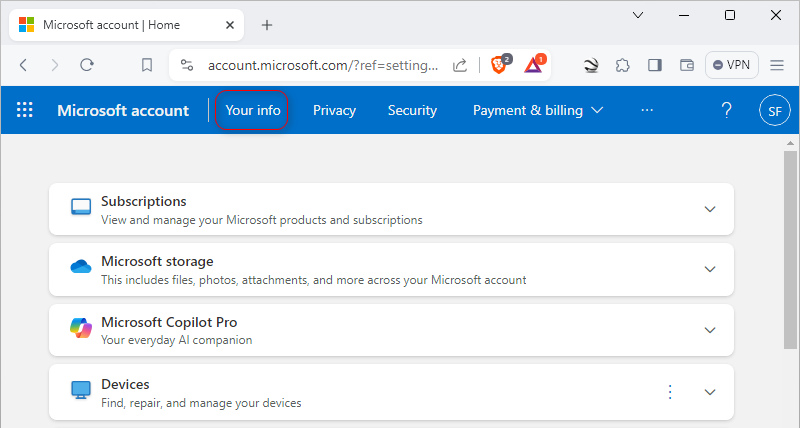Screen dimensions: 800x428
Task: Click the Microsoft storage cloud icon
Action: coord(81,266)
